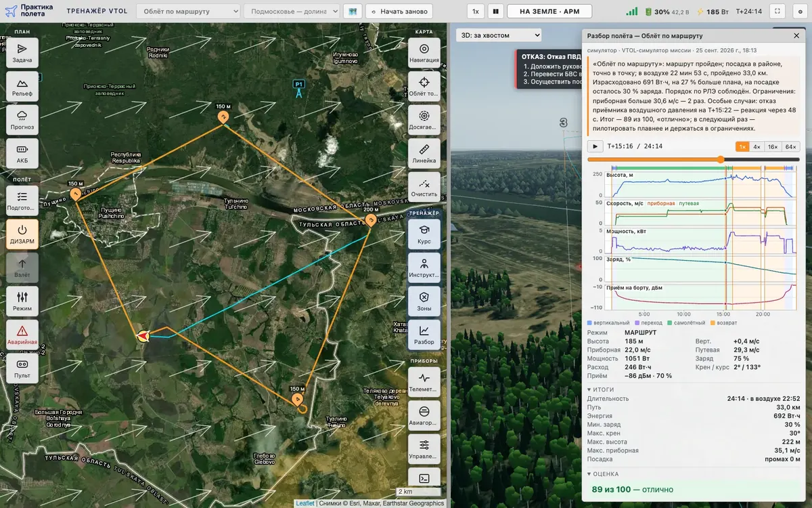Open the Облёт по маршруту scenario dropdown
Image resolution: width=812 pixels, height=508 pixels.
pyautogui.click(x=188, y=12)
